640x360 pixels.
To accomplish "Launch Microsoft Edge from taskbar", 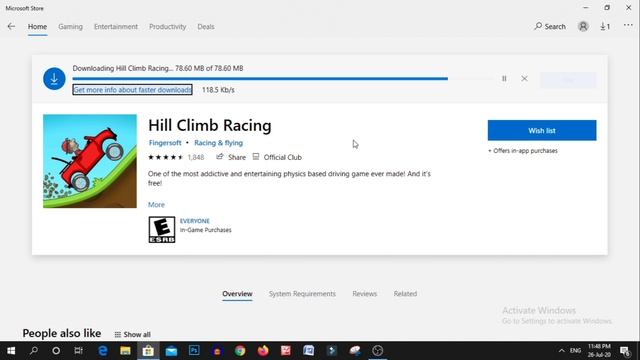I will pos(103,351).
